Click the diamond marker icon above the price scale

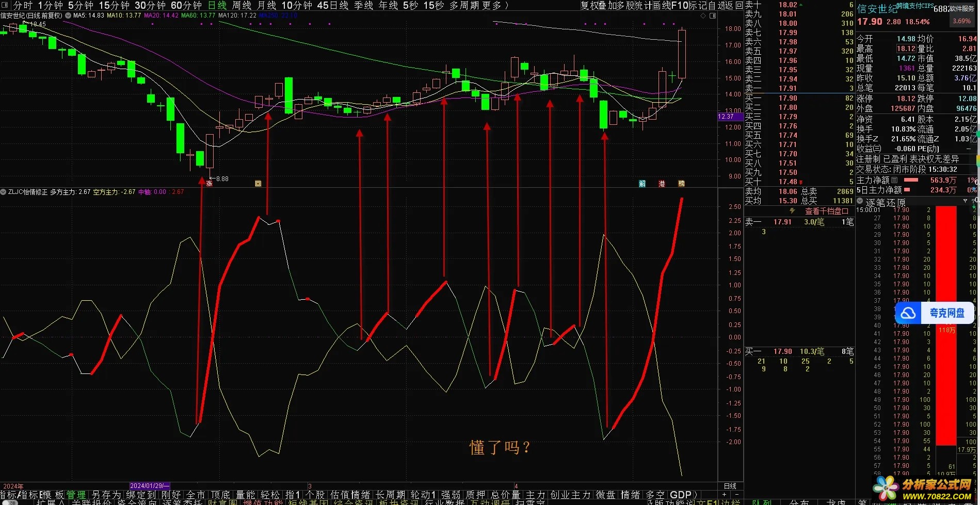(703, 15)
